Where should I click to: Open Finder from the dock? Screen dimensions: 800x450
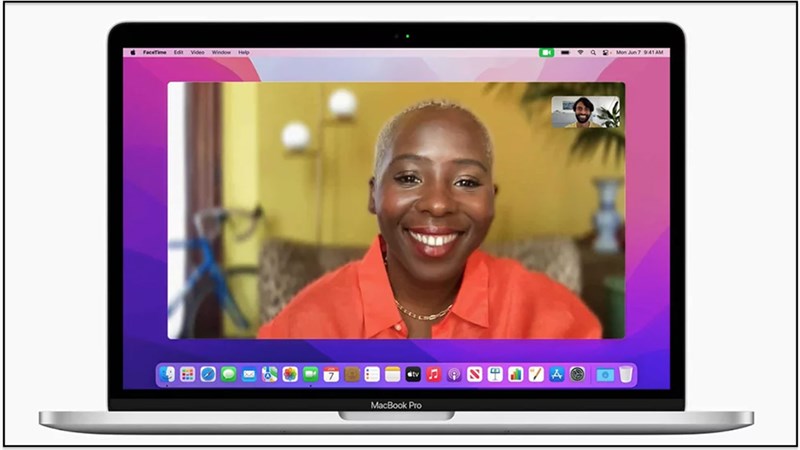tap(167, 374)
